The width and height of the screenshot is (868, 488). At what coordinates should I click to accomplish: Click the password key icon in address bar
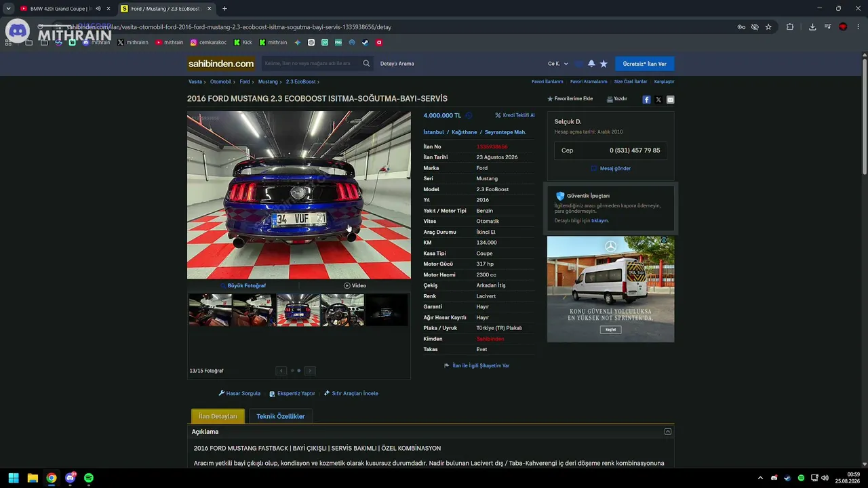(x=741, y=27)
